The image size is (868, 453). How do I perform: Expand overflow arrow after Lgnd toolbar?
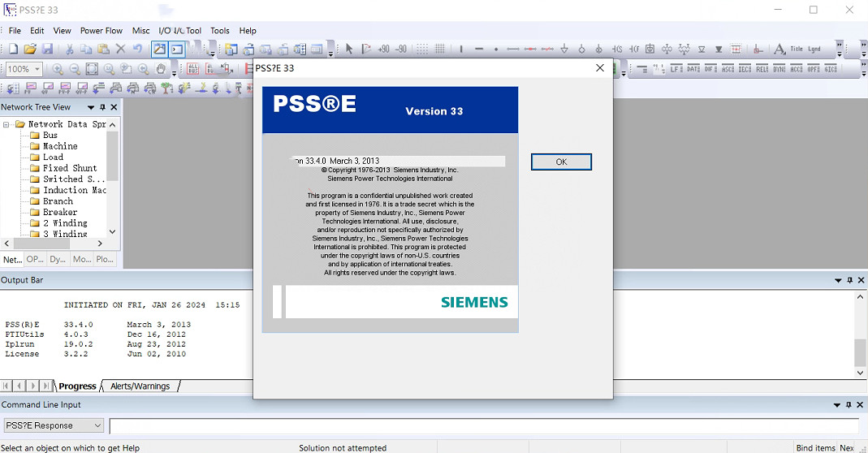840,50
